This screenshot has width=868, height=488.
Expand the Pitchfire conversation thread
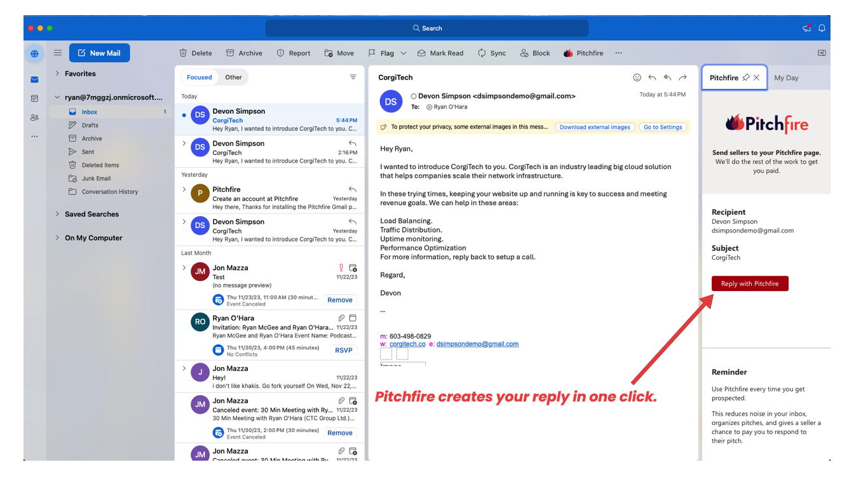[x=184, y=189]
